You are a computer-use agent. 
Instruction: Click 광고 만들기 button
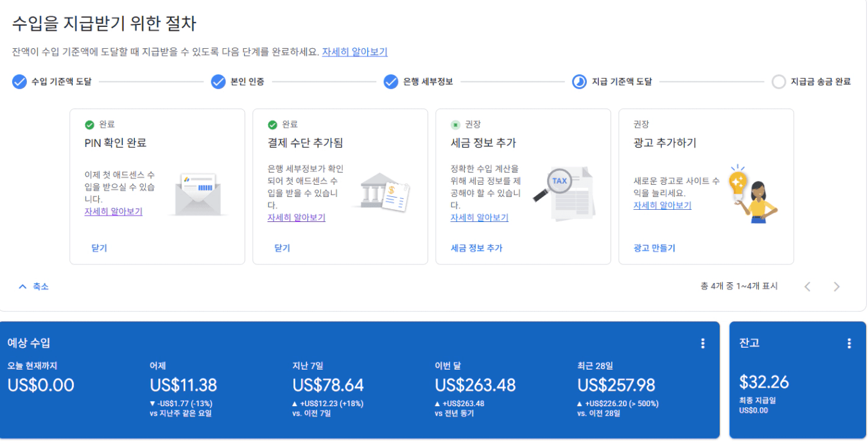point(654,248)
